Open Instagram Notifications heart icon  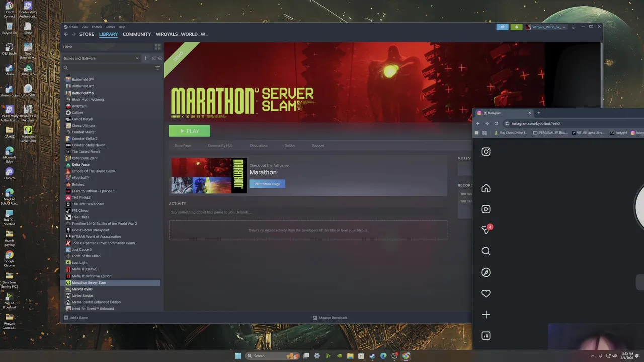click(486, 293)
